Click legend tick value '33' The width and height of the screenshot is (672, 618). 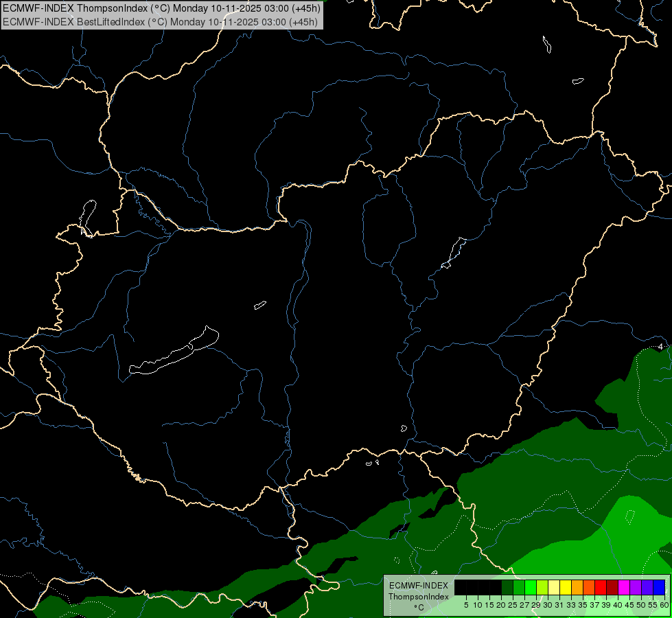point(571,605)
